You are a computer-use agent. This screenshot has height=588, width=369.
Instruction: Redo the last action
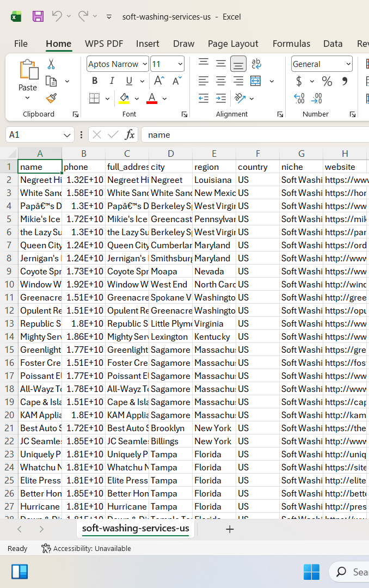pyautogui.click(x=83, y=16)
